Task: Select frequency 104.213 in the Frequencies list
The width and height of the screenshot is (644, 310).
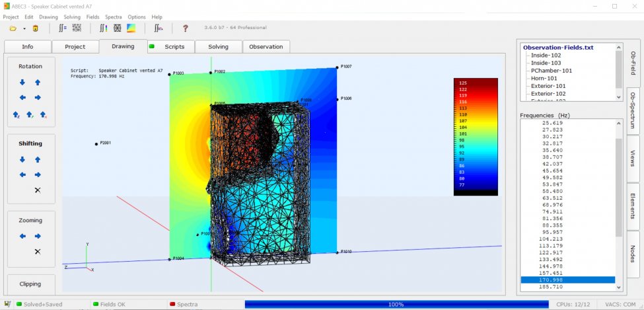Action: (x=568, y=239)
